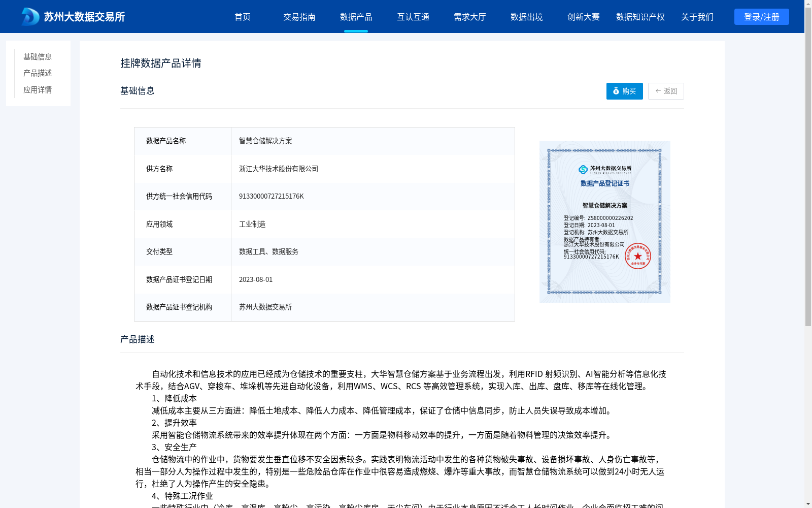Click the 挂牌数据产品详情 page title
The height and width of the screenshot is (508, 812).
(161, 63)
